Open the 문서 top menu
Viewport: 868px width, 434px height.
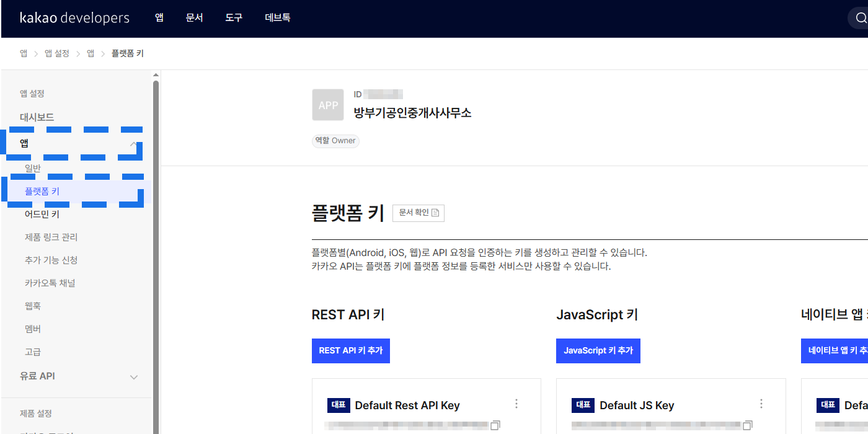point(194,18)
